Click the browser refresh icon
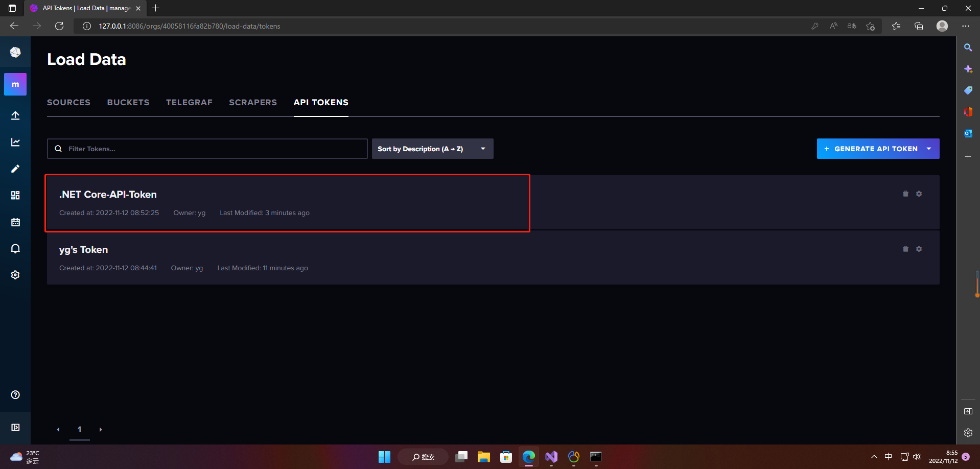 coord(59,26)
